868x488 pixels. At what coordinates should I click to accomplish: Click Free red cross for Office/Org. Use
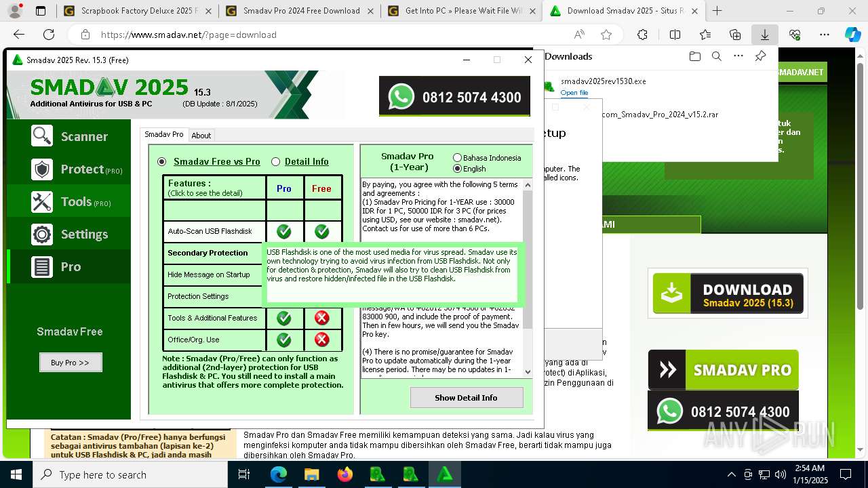(x=322, y=340)
